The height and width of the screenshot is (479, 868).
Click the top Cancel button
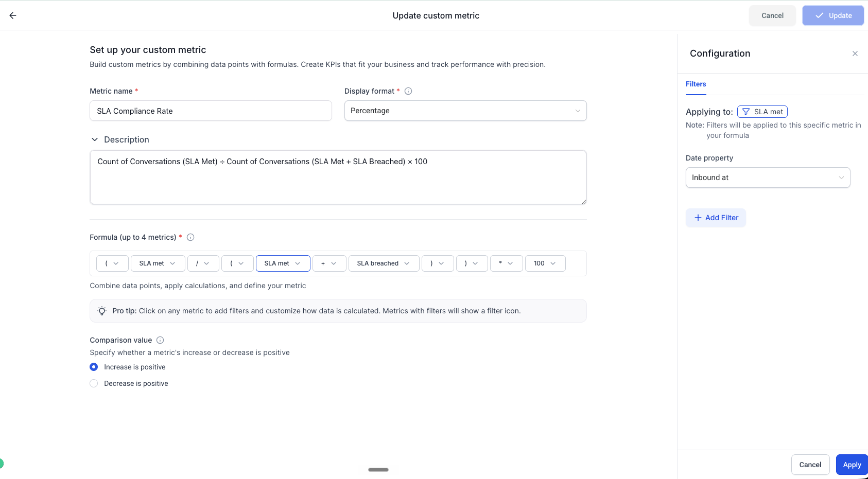click(772, 15)
